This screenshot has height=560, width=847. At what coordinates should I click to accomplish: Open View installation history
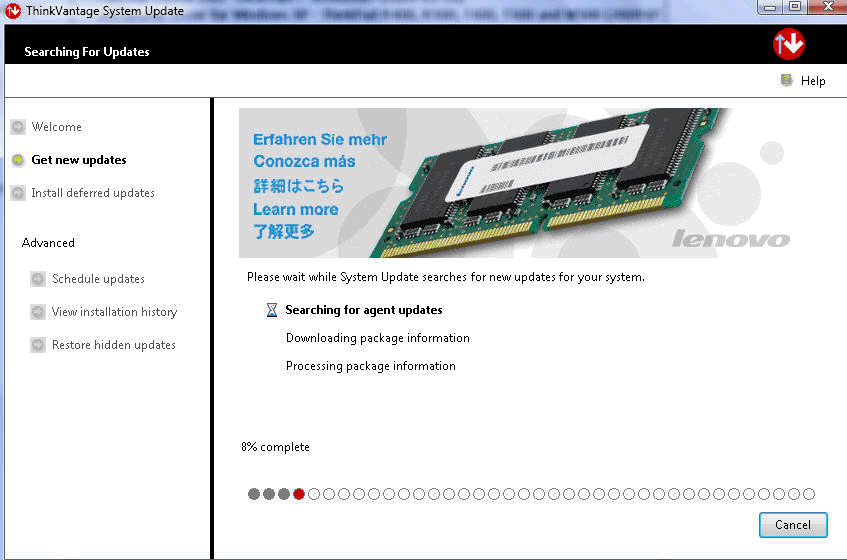(115, 312)
